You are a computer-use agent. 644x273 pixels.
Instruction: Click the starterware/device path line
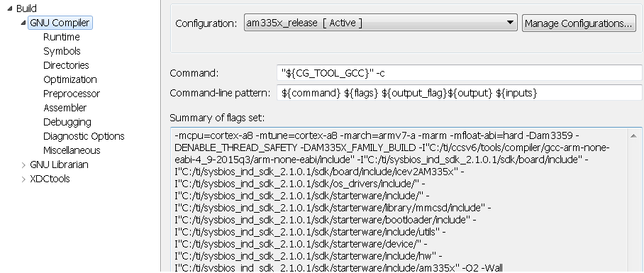pos(301,244)
